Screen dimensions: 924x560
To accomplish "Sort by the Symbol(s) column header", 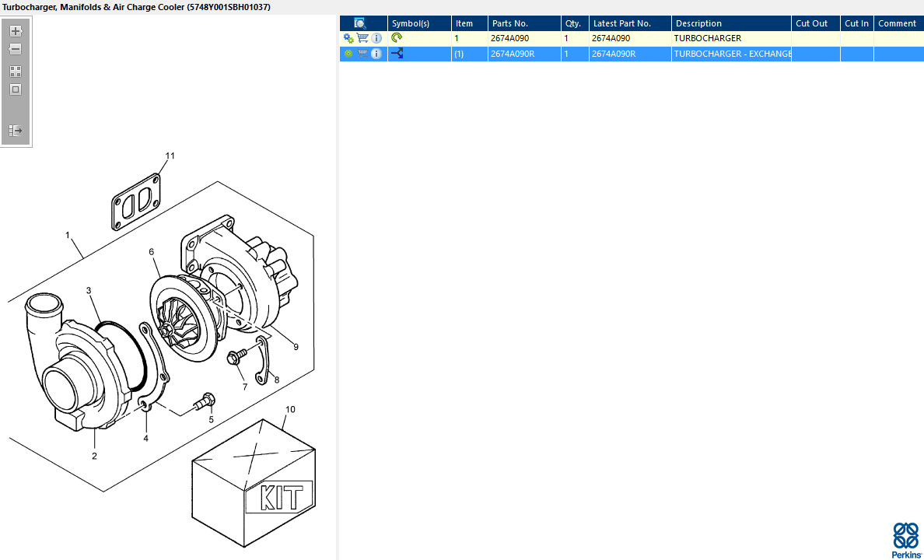I will pos(419,23).
